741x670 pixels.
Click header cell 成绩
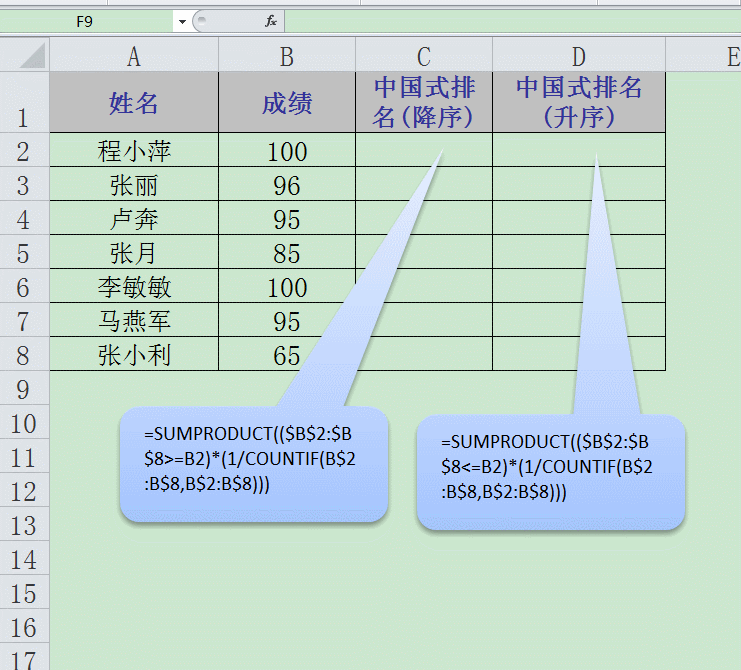[x=287, y=102]
